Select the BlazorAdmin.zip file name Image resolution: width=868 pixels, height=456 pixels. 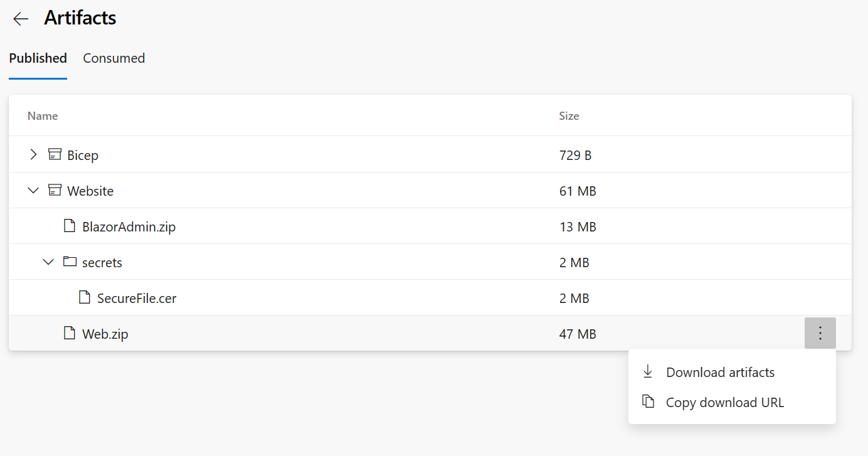pos(129,226)
